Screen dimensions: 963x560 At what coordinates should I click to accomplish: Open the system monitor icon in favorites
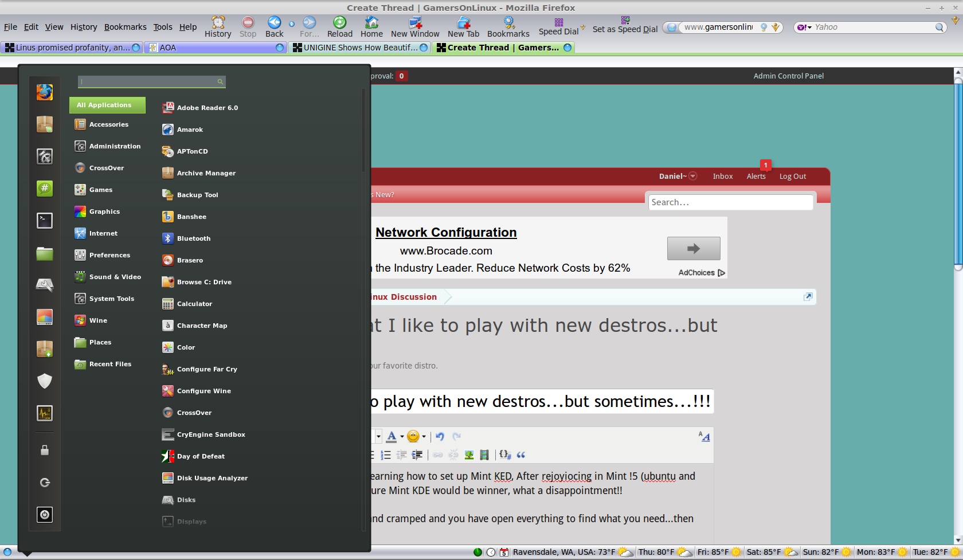pos(45,413)
